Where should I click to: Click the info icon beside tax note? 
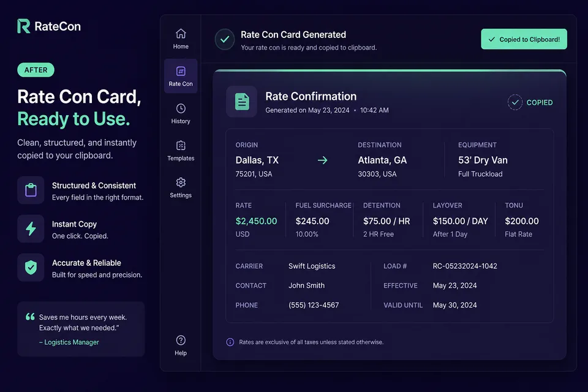click(230, 342)
